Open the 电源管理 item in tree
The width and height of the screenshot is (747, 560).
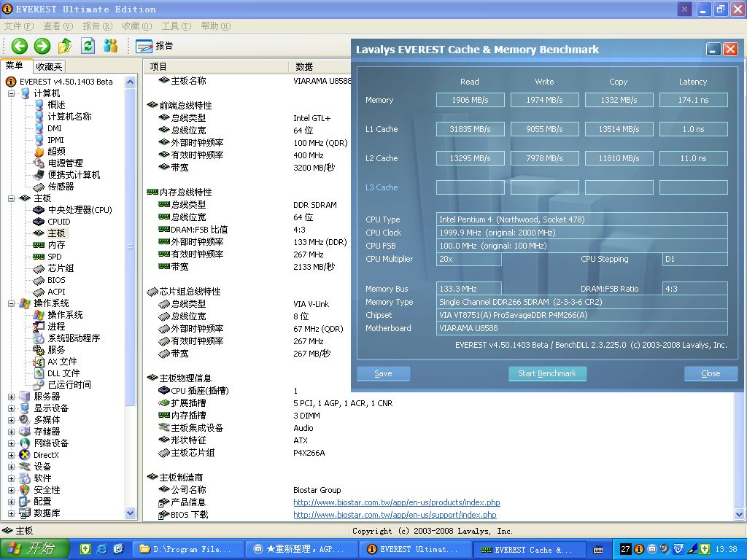pyautogui.click(x=65, y=163)
